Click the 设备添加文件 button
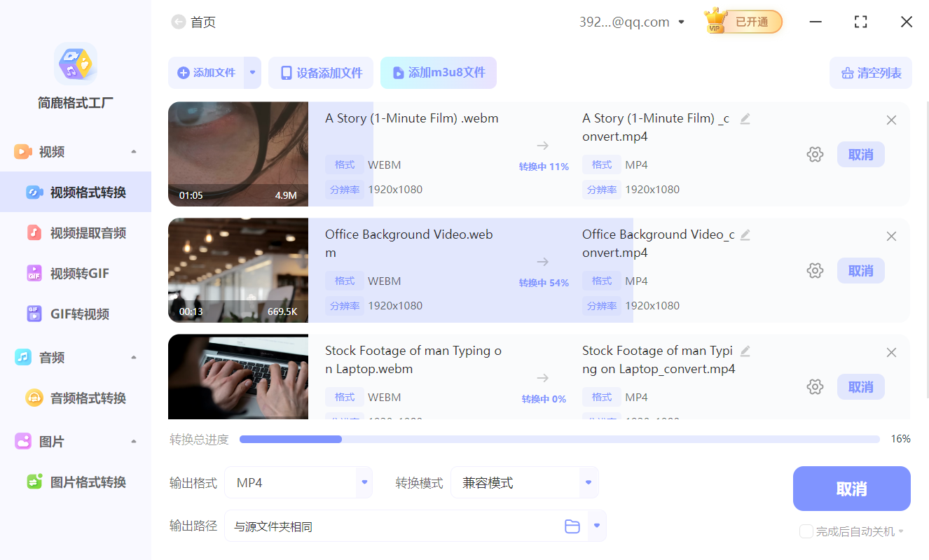The width and height of the screenshot is (929, 560). tap(321, 73)
